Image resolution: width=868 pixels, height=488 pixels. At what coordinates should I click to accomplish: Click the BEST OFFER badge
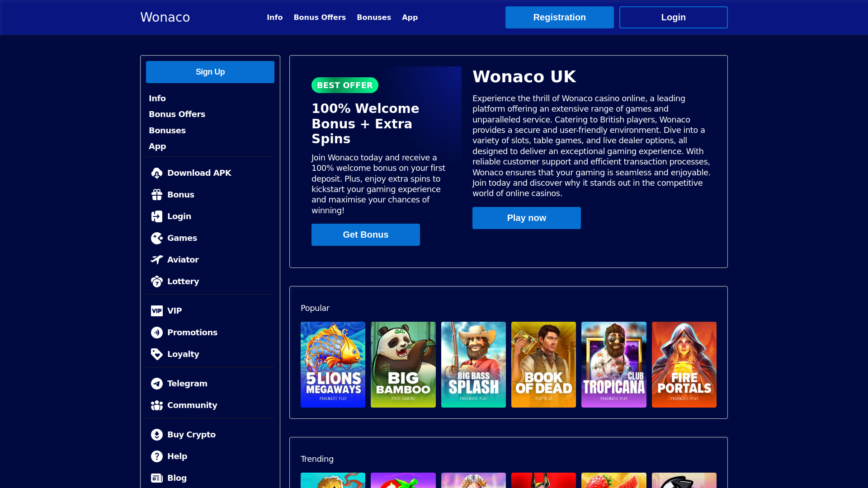click(x=345, y=85)
